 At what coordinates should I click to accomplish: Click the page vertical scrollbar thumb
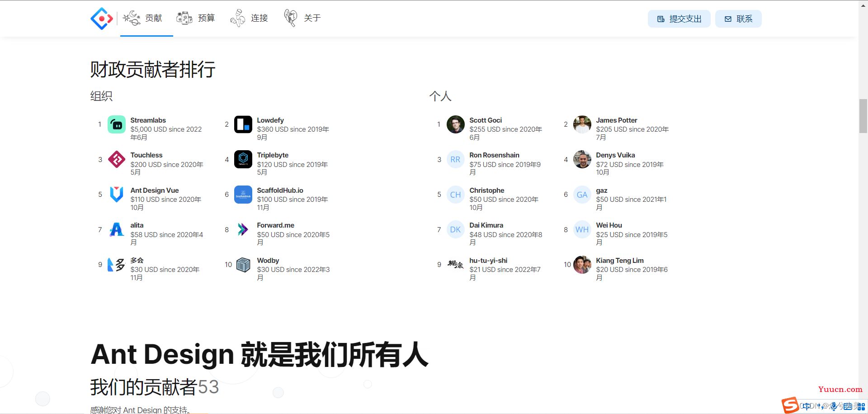[863, 116]
